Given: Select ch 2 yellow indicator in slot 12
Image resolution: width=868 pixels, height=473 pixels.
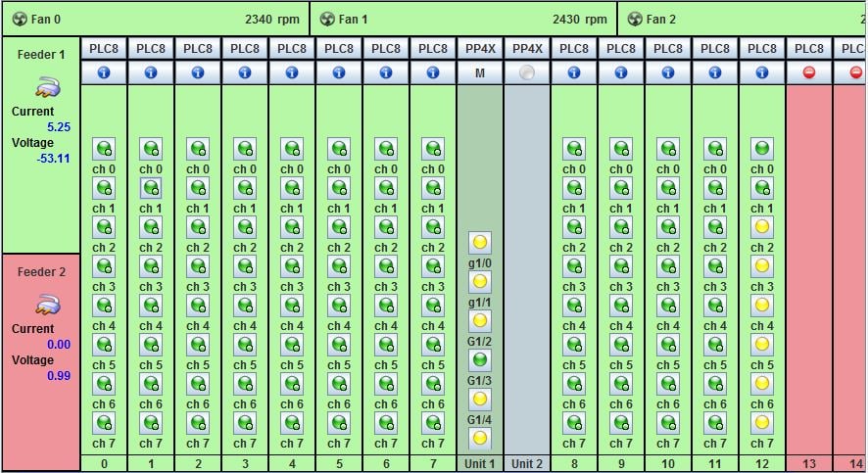Looking at the screenshot, I should [x=762, y=227].
